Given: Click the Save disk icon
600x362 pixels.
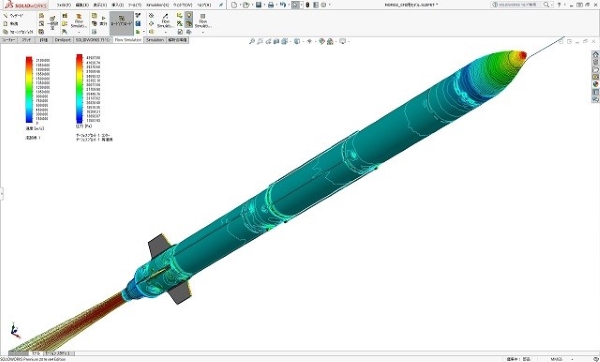Looking at the screenshot, I should click(259, 5).
